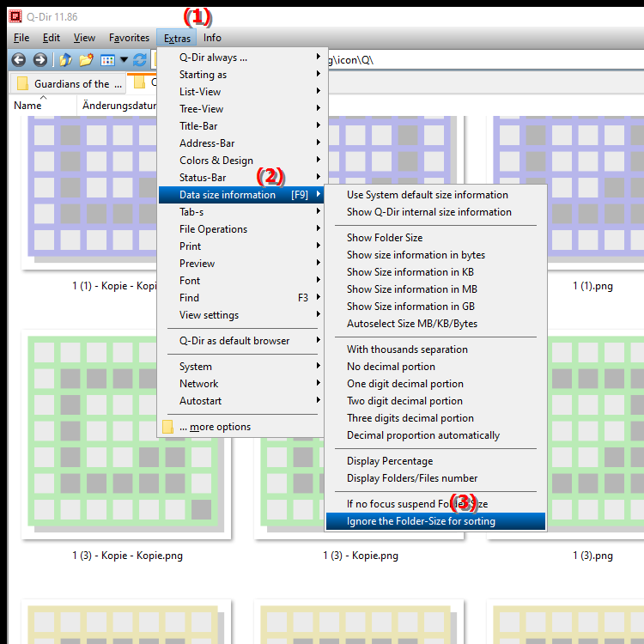Image resolution: width=644 pixels, height=644 pixels.
Task: Expand the Starting as submenu
Action: 241,75
